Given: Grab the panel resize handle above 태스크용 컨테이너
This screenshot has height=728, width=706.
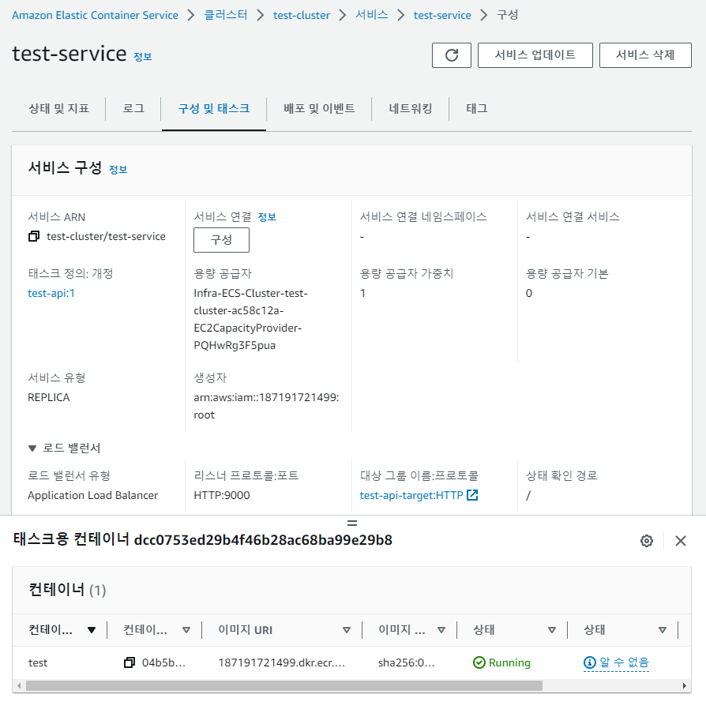Looking at the screenshot, I should 352,523.
